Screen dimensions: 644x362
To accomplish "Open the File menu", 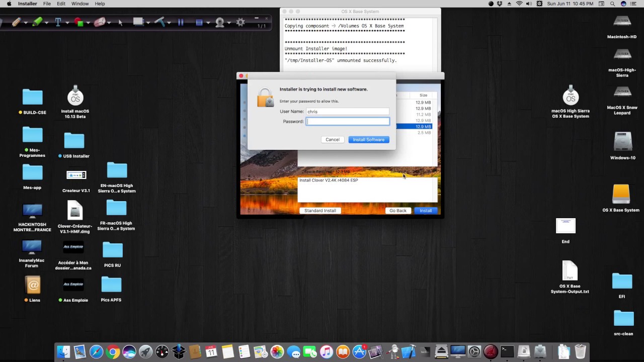I will click(x=47, y=4).
